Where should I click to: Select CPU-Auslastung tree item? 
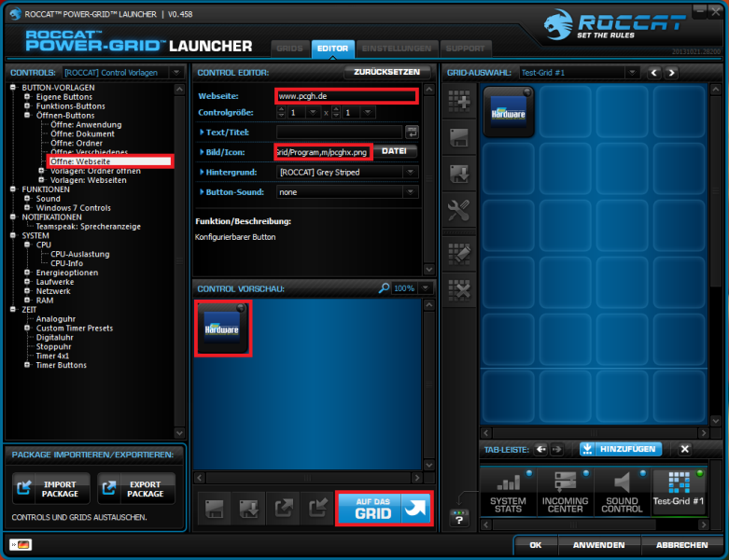[x=80, y=254]
